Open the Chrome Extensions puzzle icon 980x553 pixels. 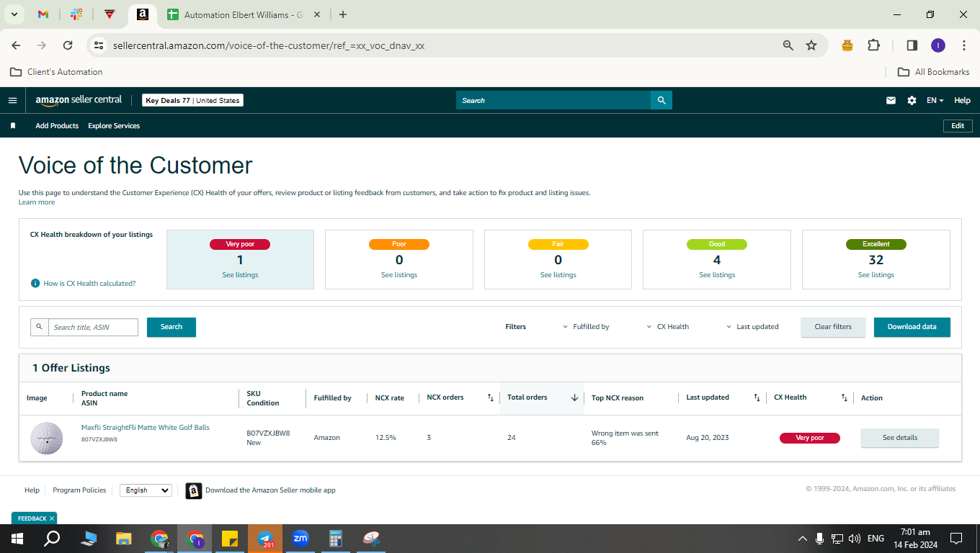point(873,45)
